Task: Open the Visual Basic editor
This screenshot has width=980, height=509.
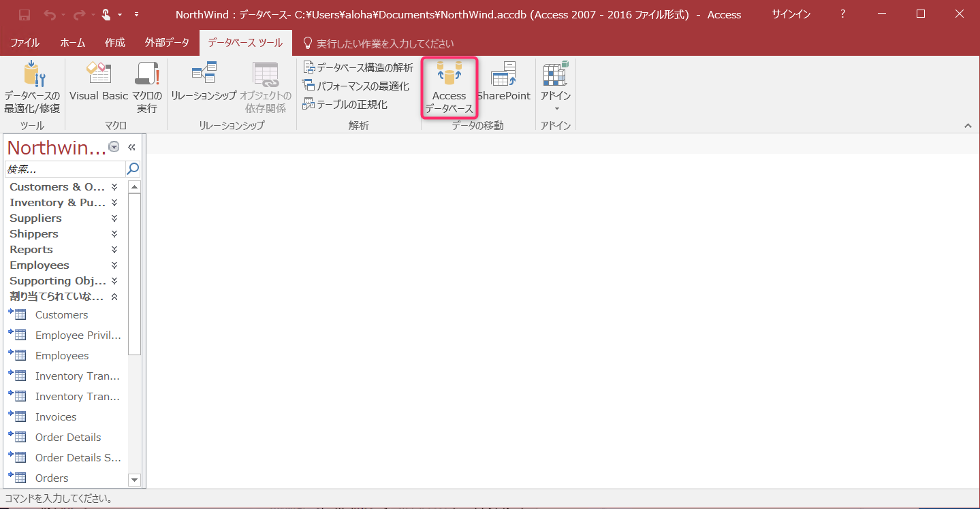Action: [97, 86]
